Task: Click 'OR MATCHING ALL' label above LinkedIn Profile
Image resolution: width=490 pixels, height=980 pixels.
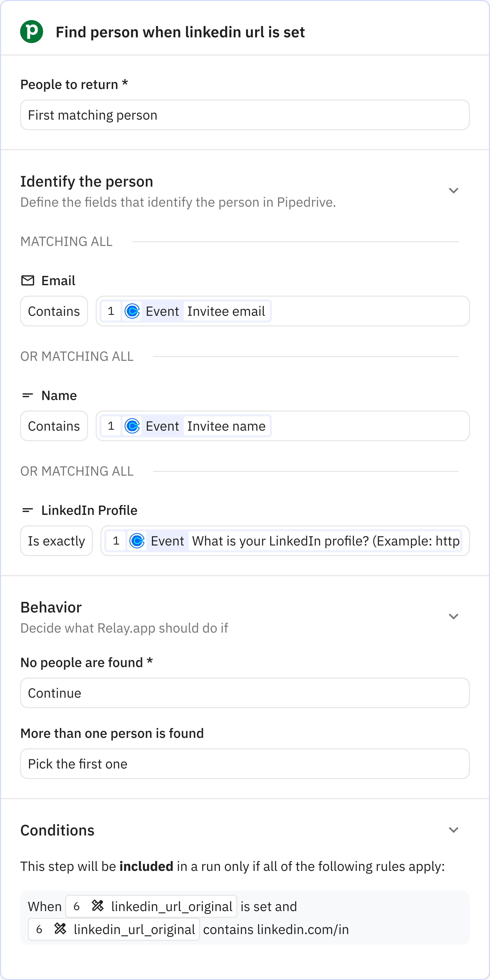Action: (77, 471)
